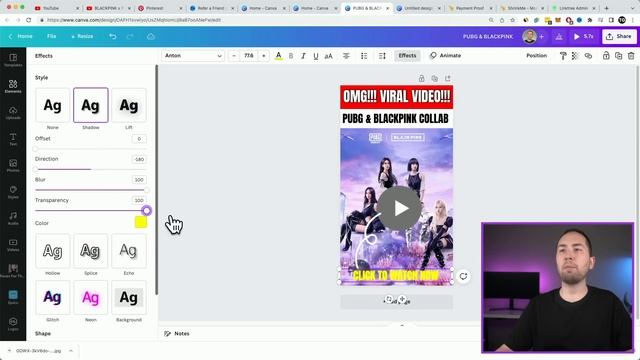640x360 pixels.
Task: Click the Share button
Action: click(x=619, y=36)
